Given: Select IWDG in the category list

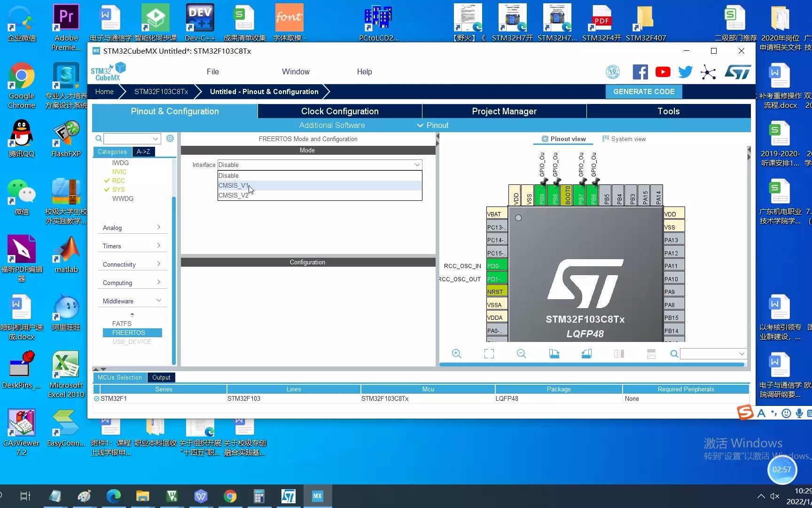Looking at the screenshot, I should [x=120, y=163].
